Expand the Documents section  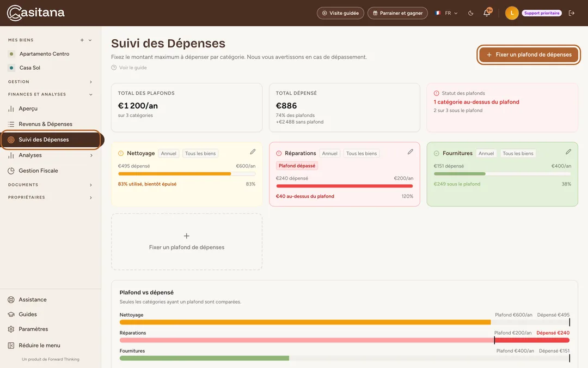click(x=50, y=185)
